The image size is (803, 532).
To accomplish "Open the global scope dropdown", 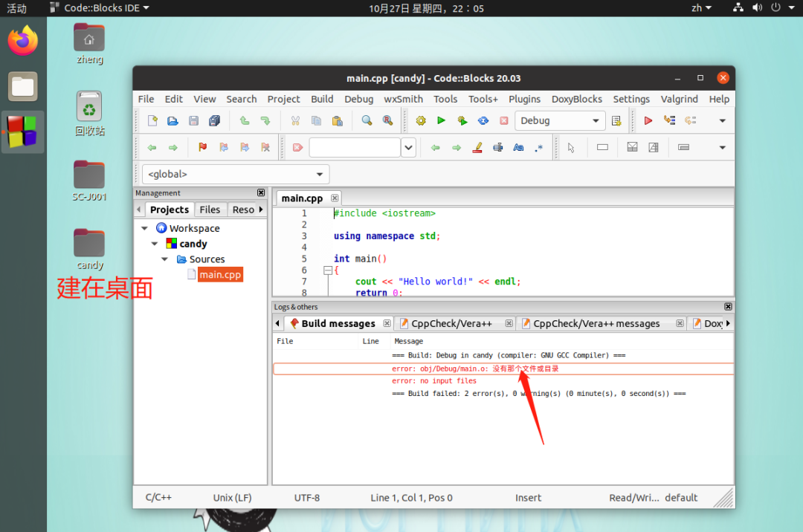I will coord(236,174).
